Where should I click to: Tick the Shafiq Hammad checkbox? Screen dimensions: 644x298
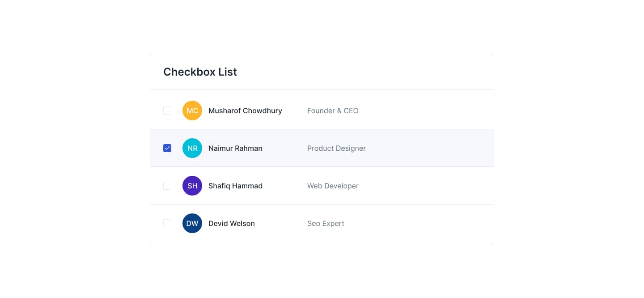click(x=167, y=186)
